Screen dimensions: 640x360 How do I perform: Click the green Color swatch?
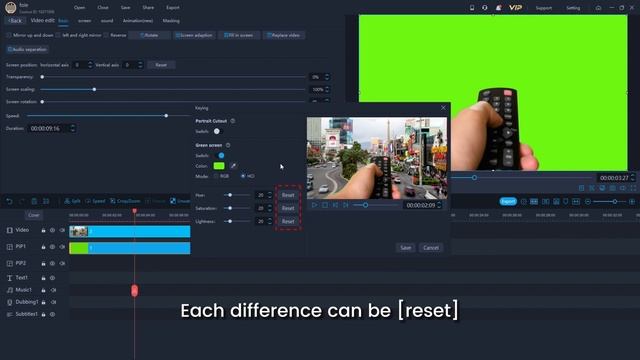[x=219, y=166]
